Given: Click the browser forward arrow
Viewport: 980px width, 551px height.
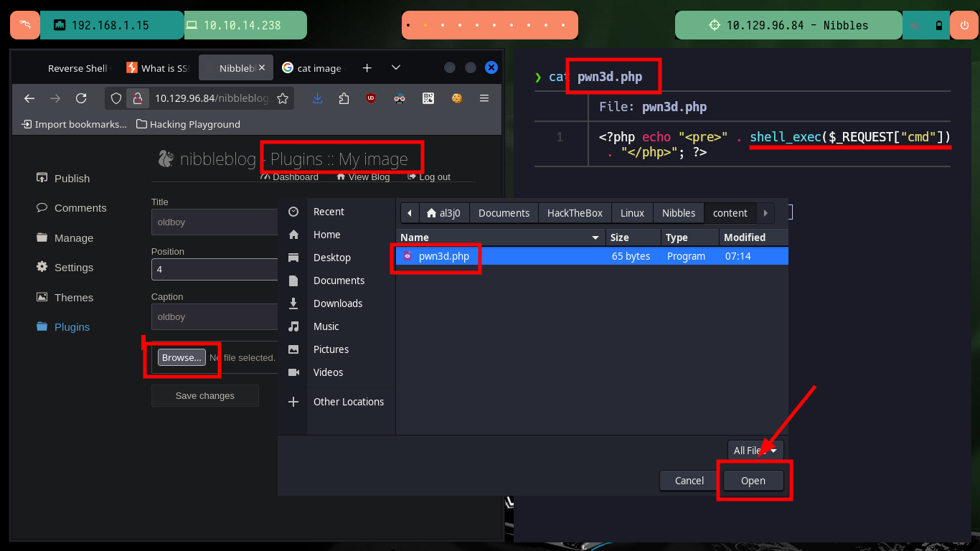Looking at the screenshot, I should pos(55,98).
